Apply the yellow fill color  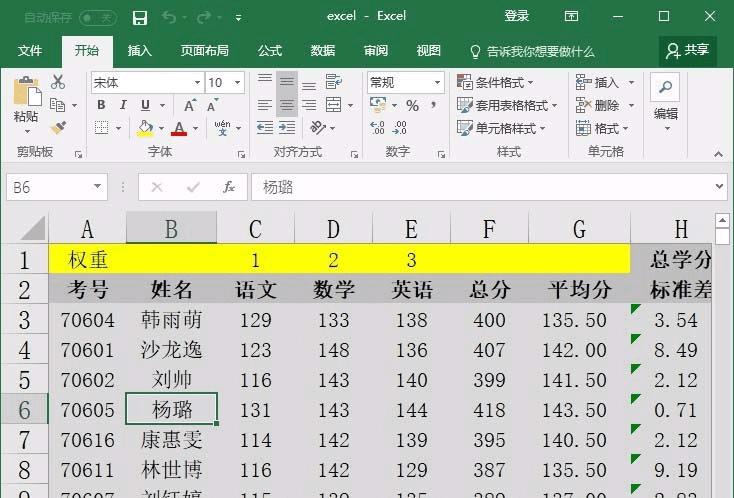coord(145,128)
